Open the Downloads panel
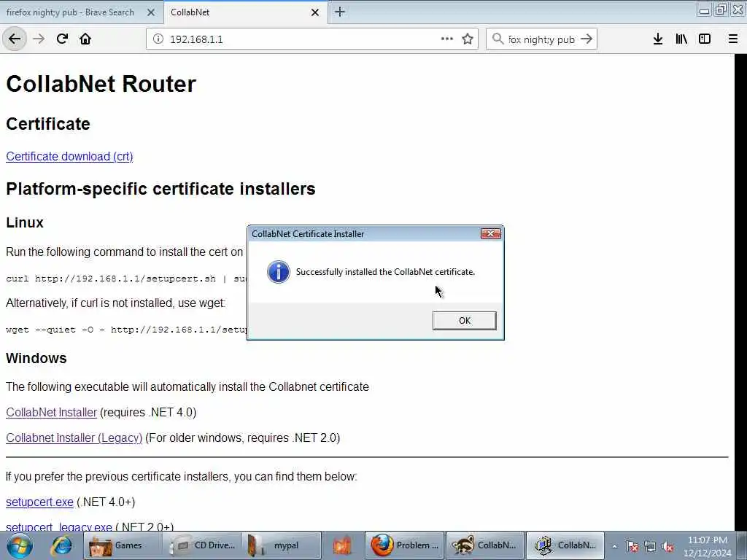 (x=658, y=39)
